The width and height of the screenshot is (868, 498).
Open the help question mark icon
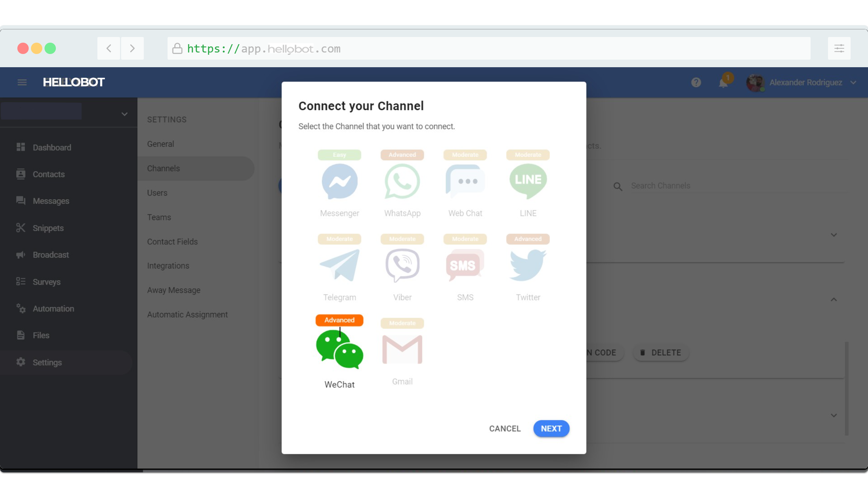click(x=696, y=82)
